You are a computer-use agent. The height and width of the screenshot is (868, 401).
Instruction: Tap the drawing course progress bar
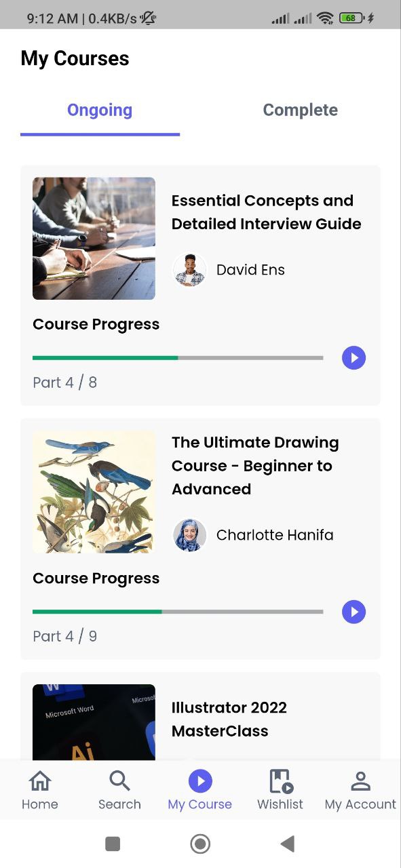178,612
